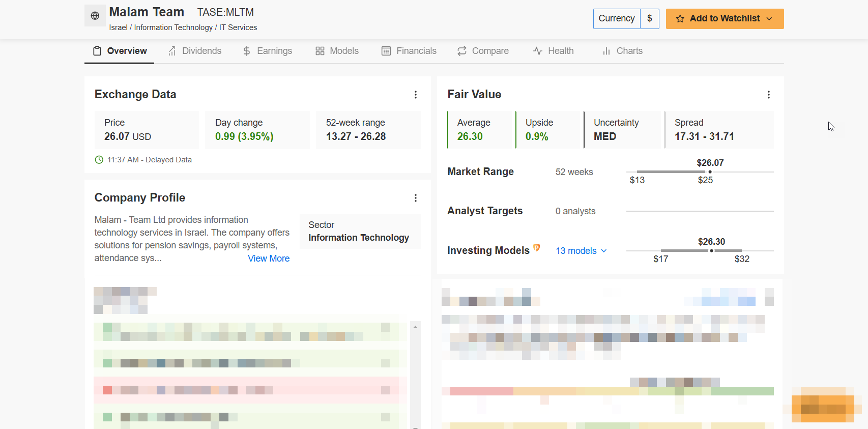Switch to the Compare tab

[483, 51]
